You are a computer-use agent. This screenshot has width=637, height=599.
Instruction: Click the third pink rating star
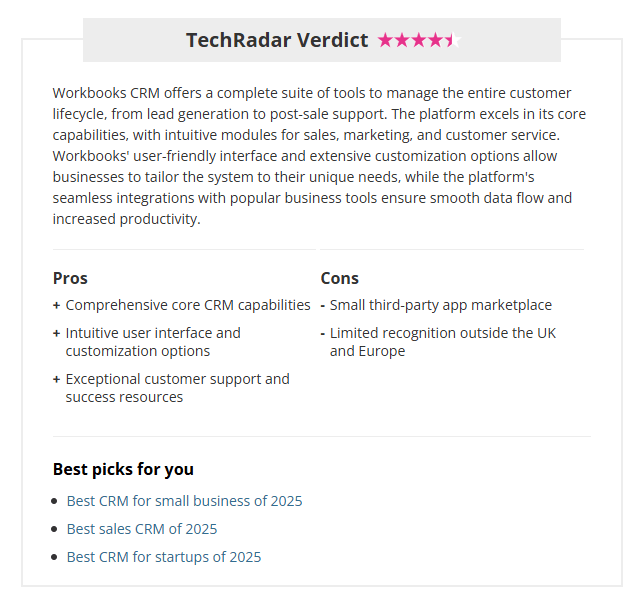tap(419, 40)
